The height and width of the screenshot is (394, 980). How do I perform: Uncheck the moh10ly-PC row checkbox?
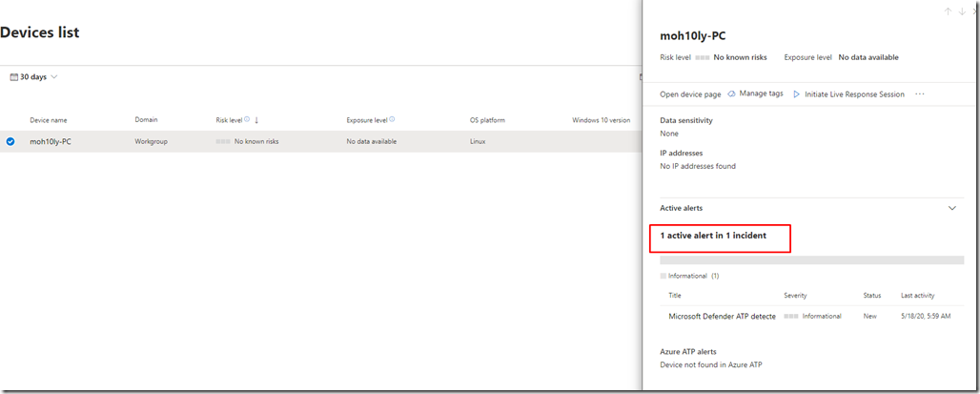pyautogui.click(x=10, y=141)
